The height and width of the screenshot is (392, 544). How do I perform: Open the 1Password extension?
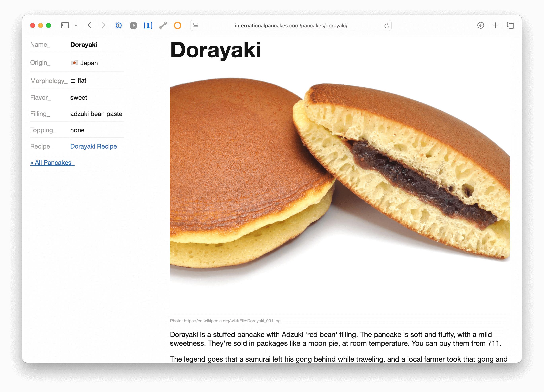point(119,25)
